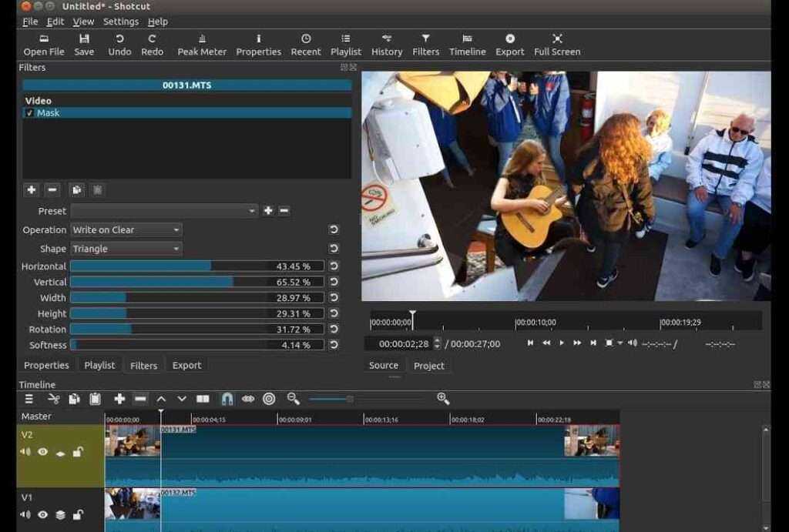The width and height of the screenshot is (789, 532).
Task: Click the 00131.MTS clip on V2 track
Action: point(362,442)
